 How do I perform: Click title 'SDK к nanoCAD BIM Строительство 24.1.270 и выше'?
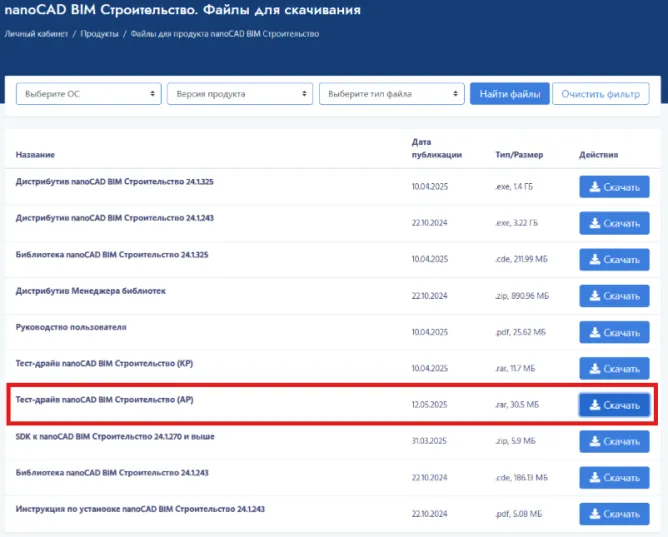click(115, 436)
